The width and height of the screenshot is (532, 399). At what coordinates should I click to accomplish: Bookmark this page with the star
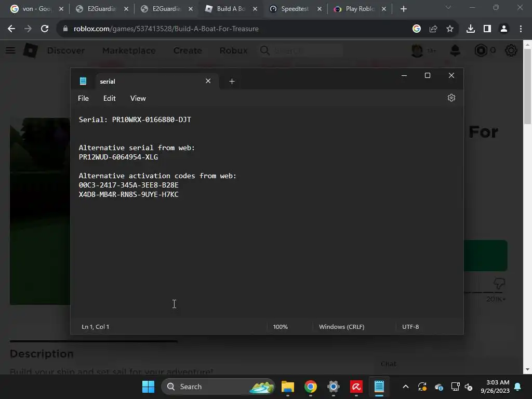point(449,29)
